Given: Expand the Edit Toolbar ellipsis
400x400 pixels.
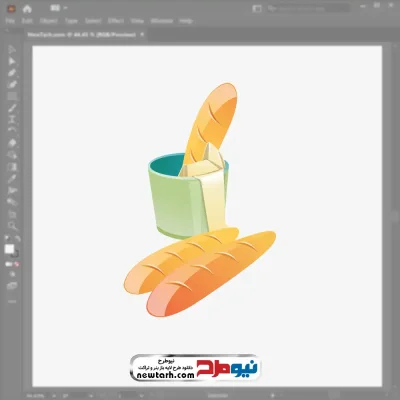Looking at the screenshot, I should tap(12, 301).
